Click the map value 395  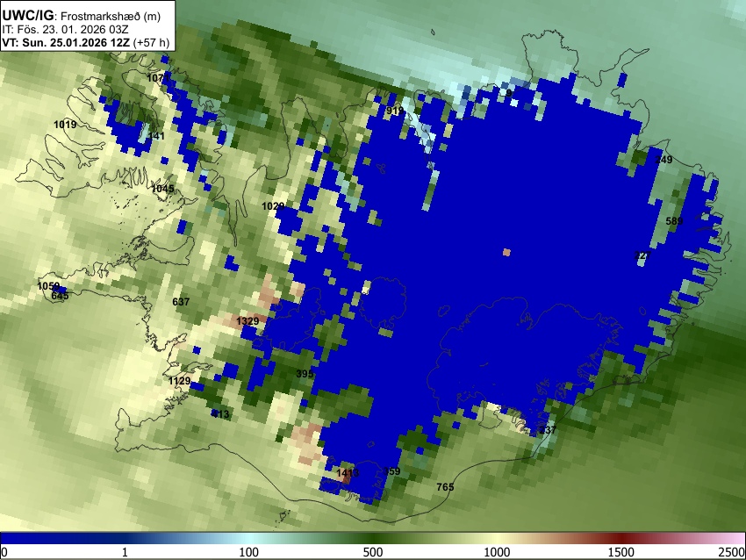click(305, 374)
